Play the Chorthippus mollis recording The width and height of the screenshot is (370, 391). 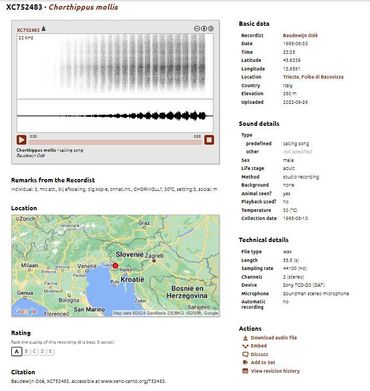coord(21,140)
